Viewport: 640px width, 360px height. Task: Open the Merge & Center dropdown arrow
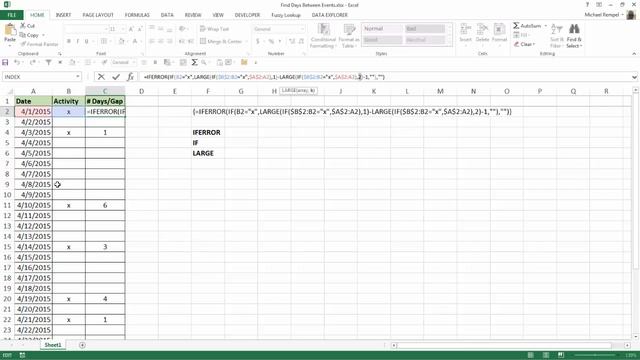(246, 41)
